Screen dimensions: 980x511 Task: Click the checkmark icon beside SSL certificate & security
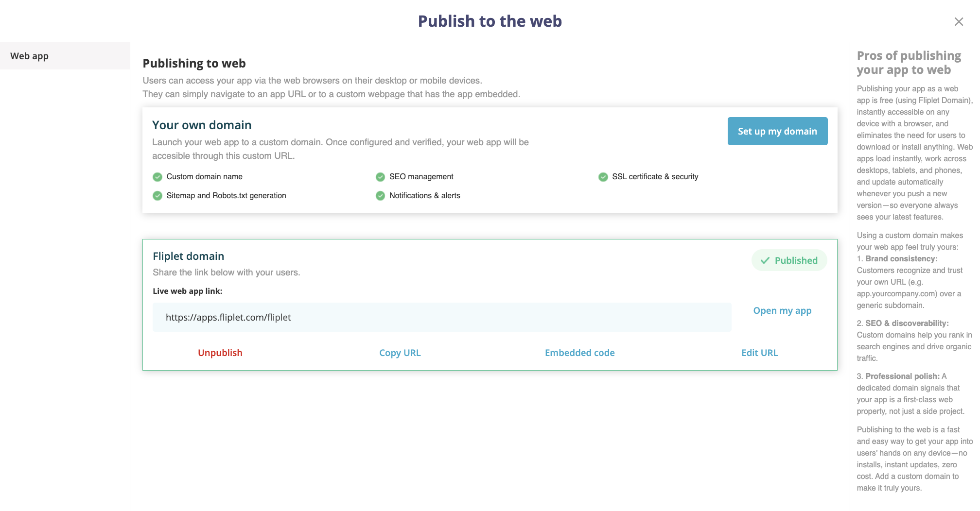click(x=603, y=177)
